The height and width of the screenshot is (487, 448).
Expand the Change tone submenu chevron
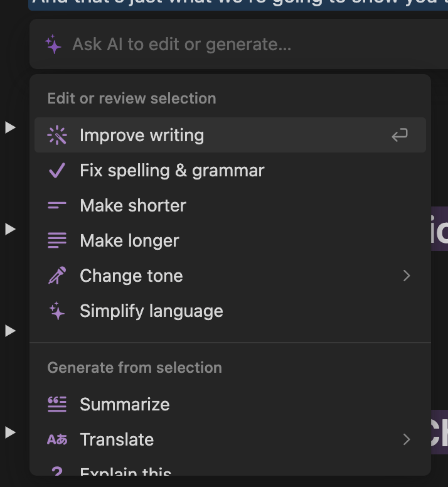pyautogui.click(x=407, y=276)
